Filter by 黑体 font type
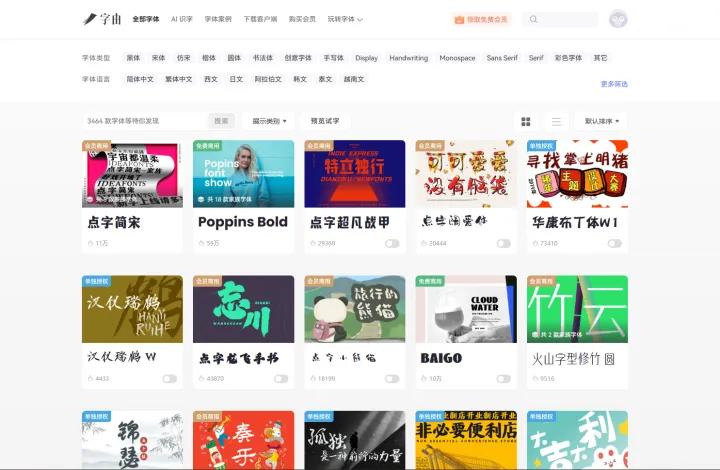720x470 pixels. click(x=133, y=58)
